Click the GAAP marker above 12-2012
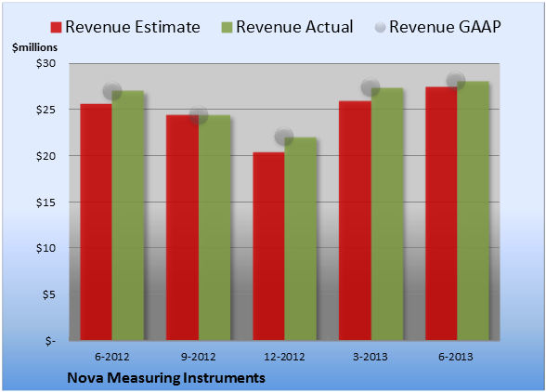The image size is (546, 392). 284,137
